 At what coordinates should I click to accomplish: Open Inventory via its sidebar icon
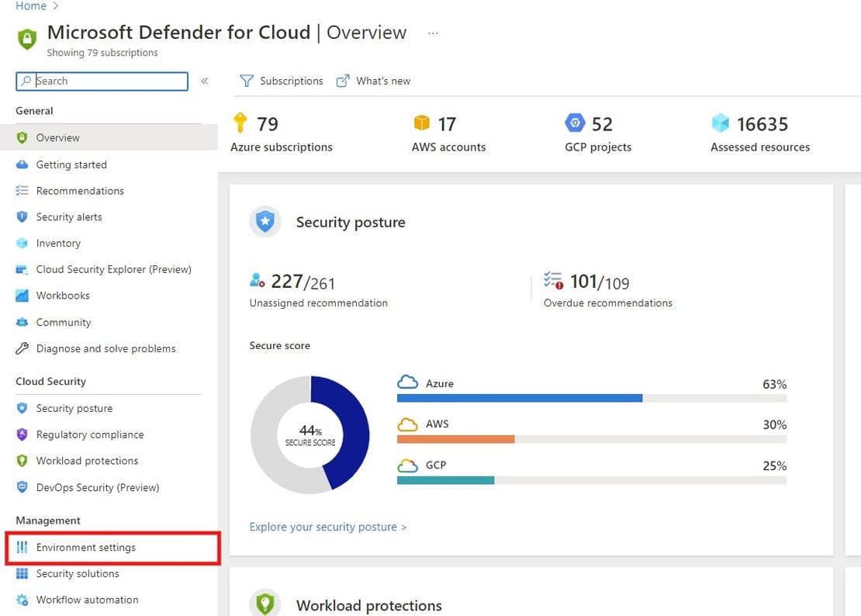tap(23, 243)
